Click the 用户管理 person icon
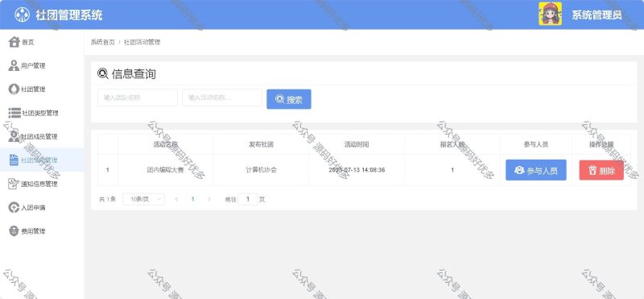Image resolution: width=644 pixels, height=299 pixels. [x=14, y=65]
